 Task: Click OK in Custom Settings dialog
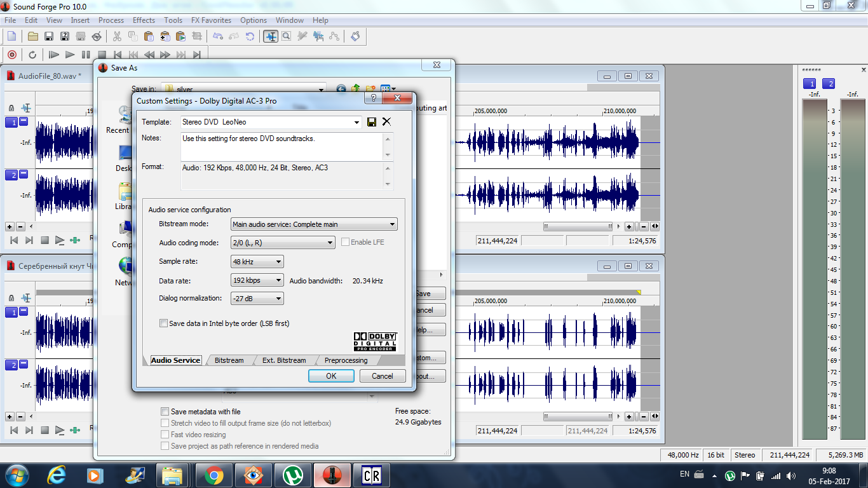point(331,376)
